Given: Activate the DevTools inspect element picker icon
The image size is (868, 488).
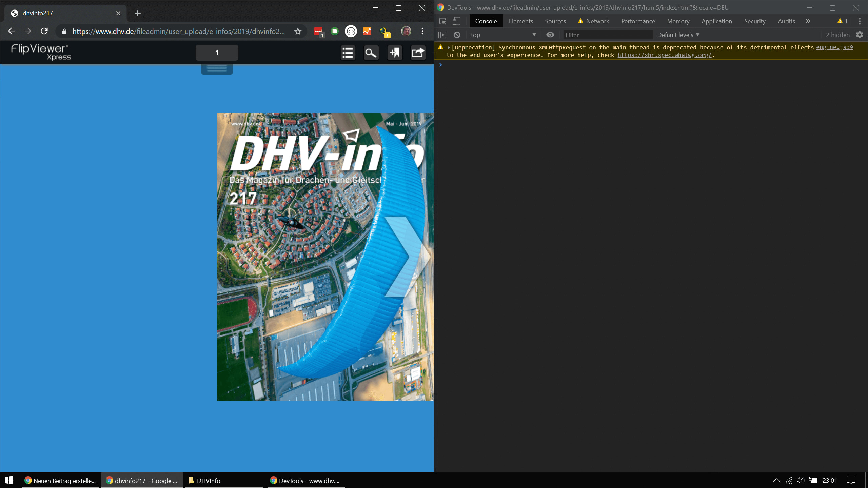Looking at the screenshot, I should tap(443, 21).
